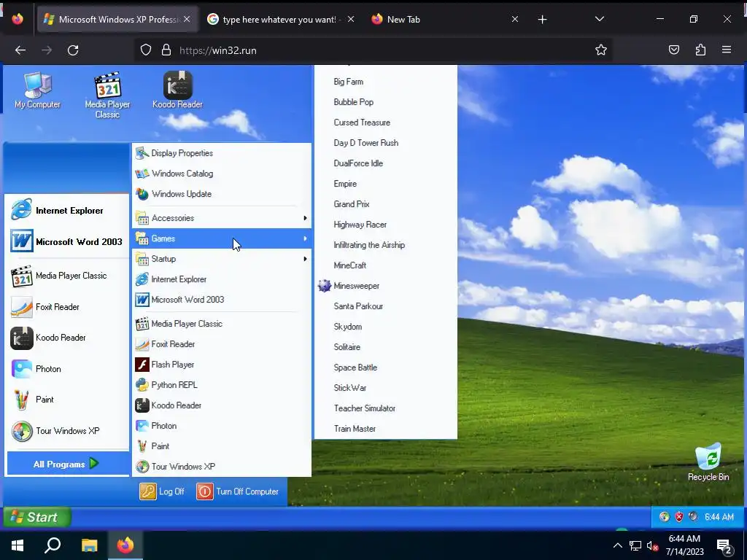Select Day D Tower Rush game
Image resolution: width=747 pixels, height=560 pixels.
pyautogui.click(x=385, y=143)
